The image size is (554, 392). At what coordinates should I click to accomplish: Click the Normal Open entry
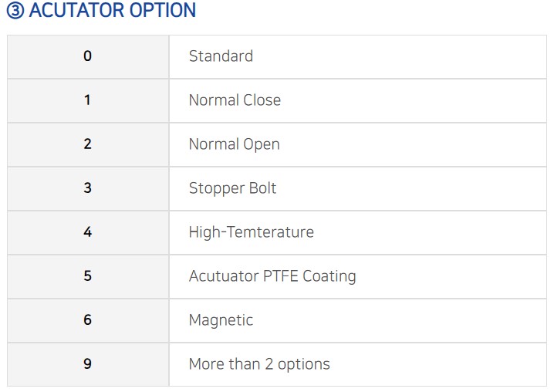(x=235, y=144)
